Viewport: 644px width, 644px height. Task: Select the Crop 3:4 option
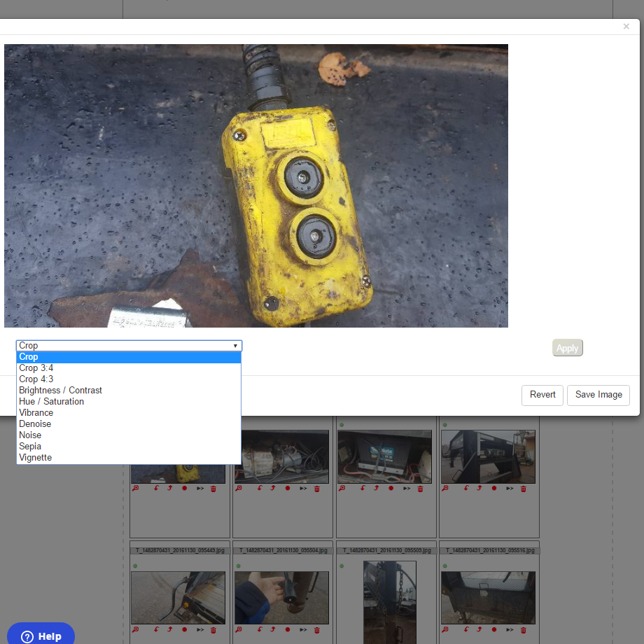[x=36, y=368]
